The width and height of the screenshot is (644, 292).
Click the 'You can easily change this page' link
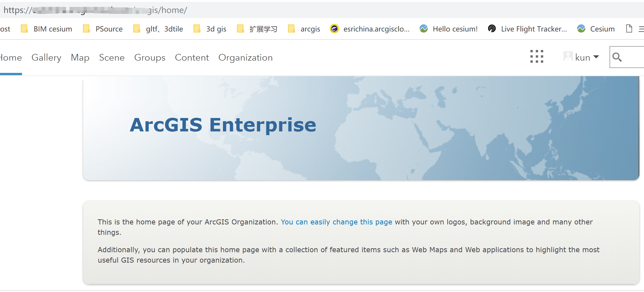pyautogui.click(x=336, y=222)
